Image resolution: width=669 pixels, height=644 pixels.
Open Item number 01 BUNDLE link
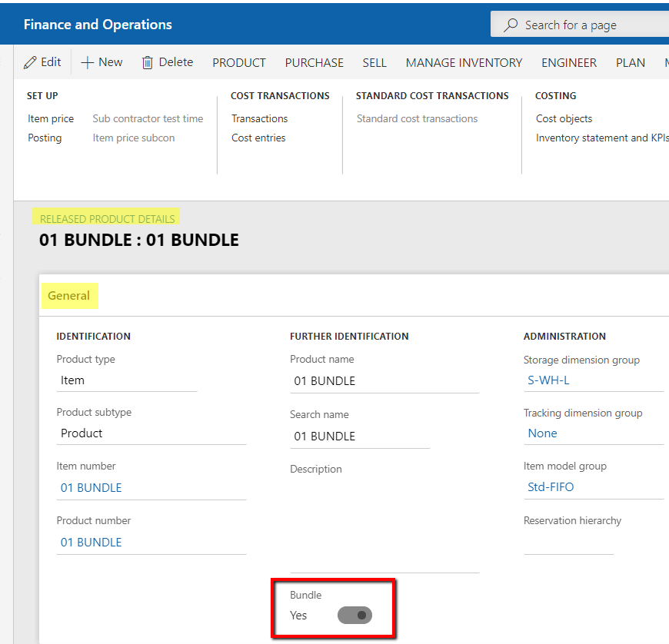click(x=91, y=487)
